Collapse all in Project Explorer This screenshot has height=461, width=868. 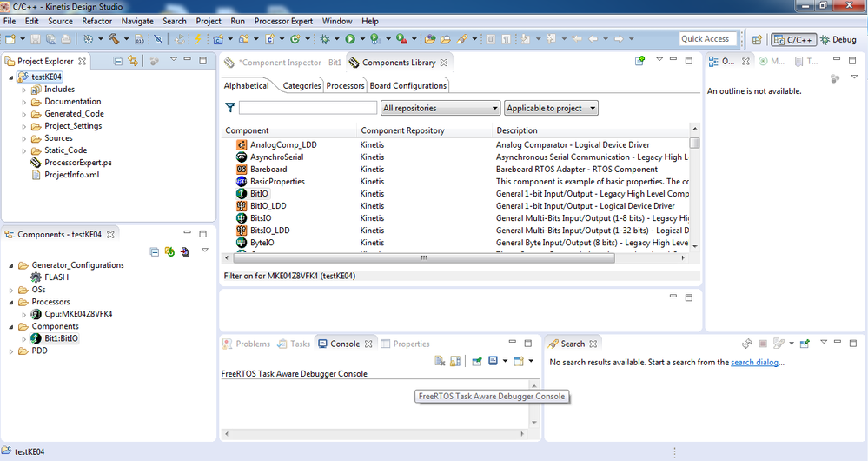[x=118, y=61]
